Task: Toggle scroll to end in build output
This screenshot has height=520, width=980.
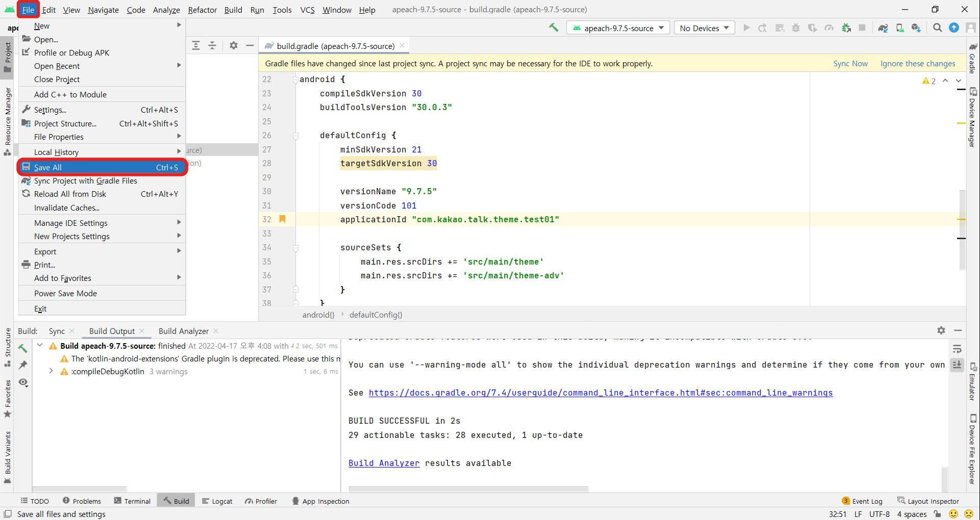Action: pos(957,365)
